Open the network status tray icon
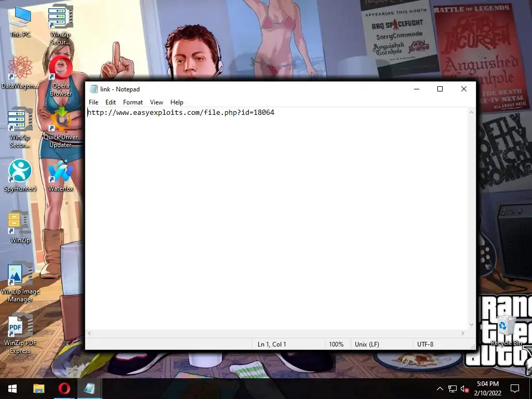Screen dimensions: 532x399 [x=453, y=389]
